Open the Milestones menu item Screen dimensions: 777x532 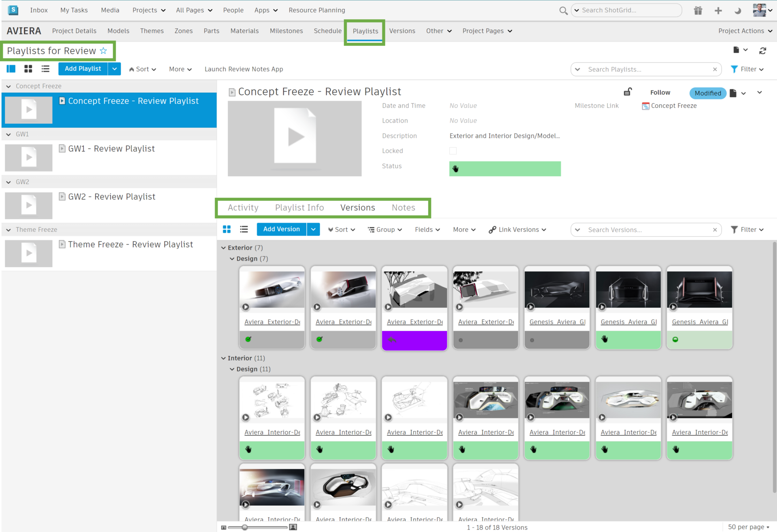pyautogui.click(x=286, y=31)
